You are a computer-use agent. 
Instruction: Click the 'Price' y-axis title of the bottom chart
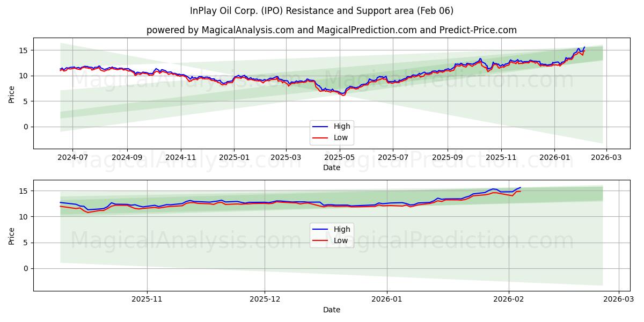(x=12, y=235)
